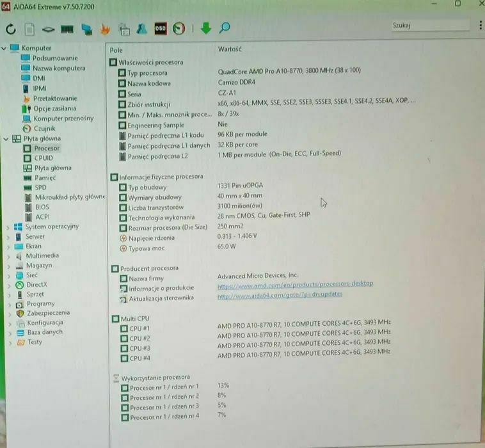Select the Napięcie rdzenia row
Screen dimensions: 485x448
click(188, 237)
